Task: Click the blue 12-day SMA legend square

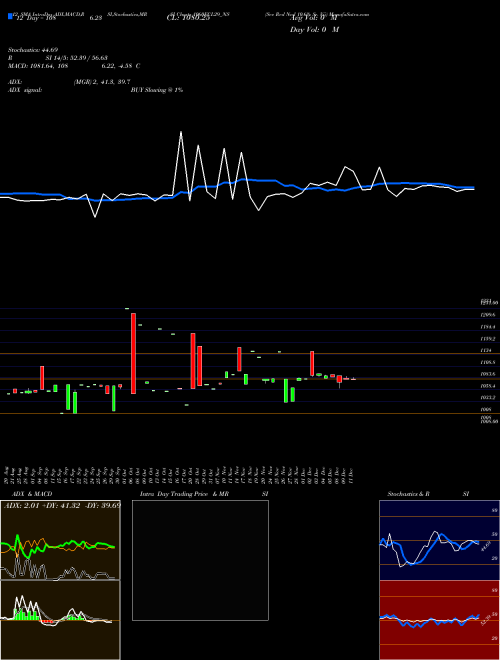Action: click(x=10, y=17)
